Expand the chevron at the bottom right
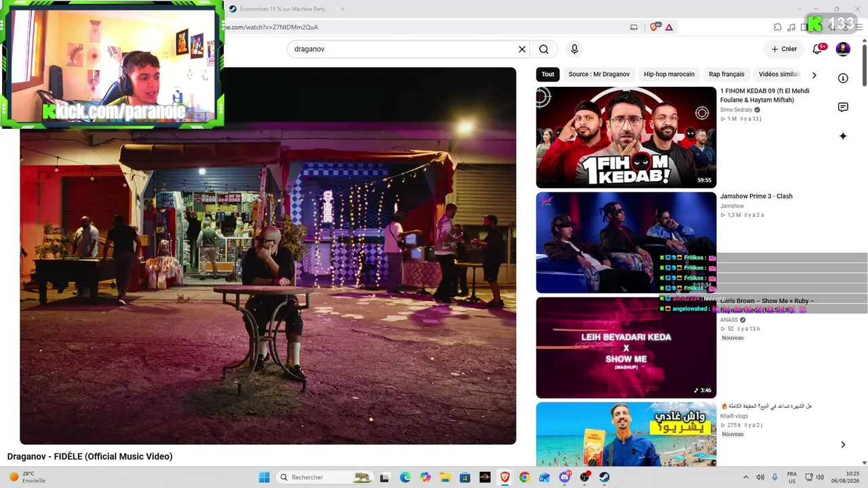Image resolution: width=868 pixels, height=488 pixels. click(x=843, y=445)
